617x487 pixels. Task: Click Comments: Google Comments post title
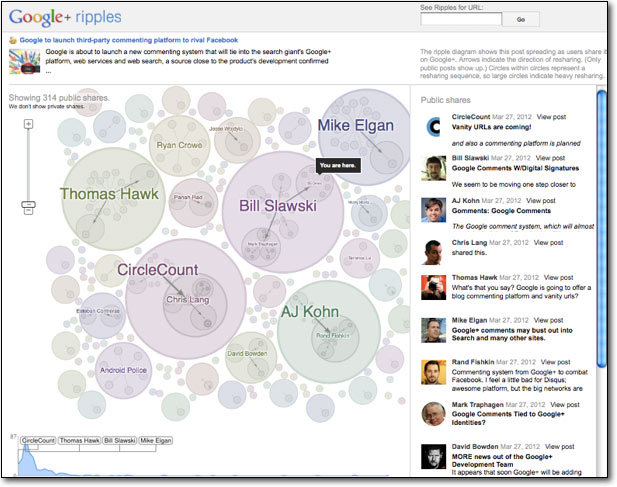click(501, 211)
